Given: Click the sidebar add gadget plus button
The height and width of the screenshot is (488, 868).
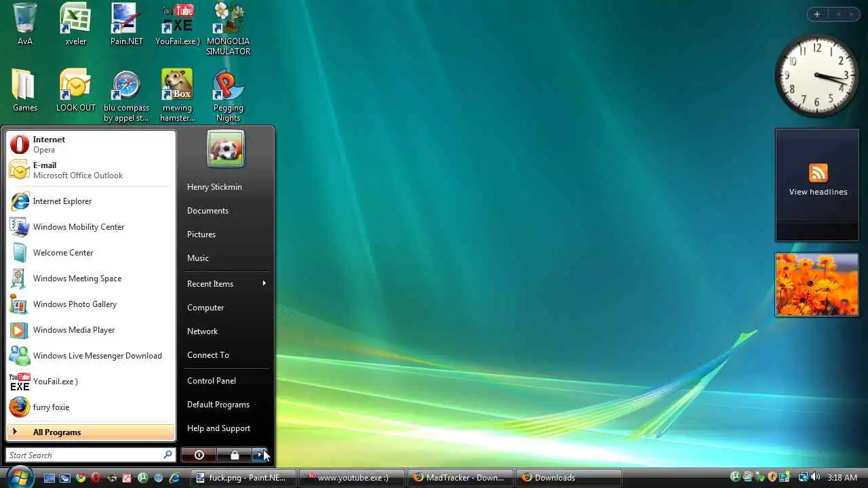Looking at the screenshot, I should (x=817, y=14).
